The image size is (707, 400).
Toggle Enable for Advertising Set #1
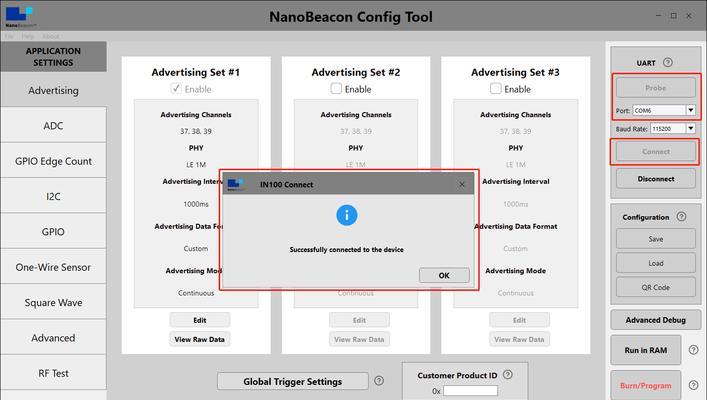pos(176,88)
